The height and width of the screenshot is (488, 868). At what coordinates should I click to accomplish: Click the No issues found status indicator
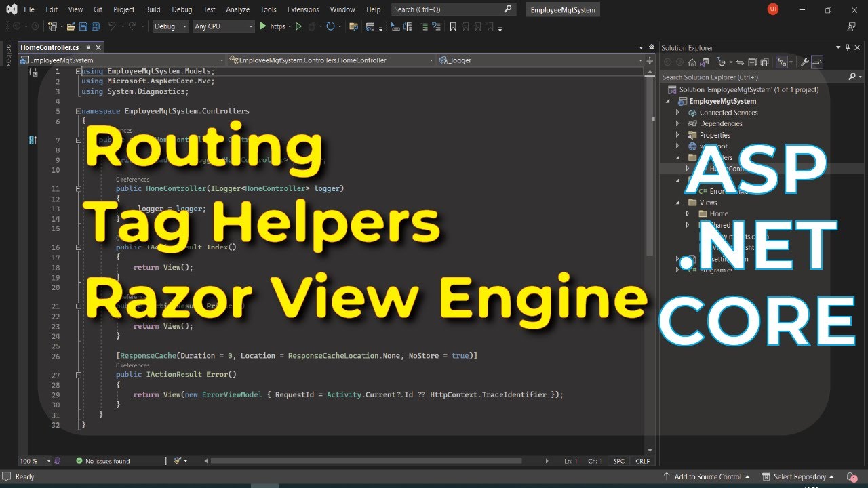tap(102, 461)
